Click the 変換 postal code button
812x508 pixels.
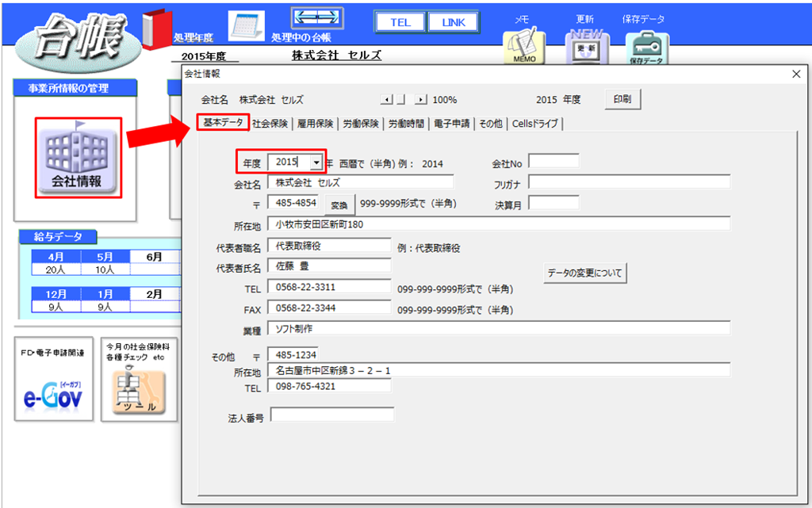click(x=339, y=204)
